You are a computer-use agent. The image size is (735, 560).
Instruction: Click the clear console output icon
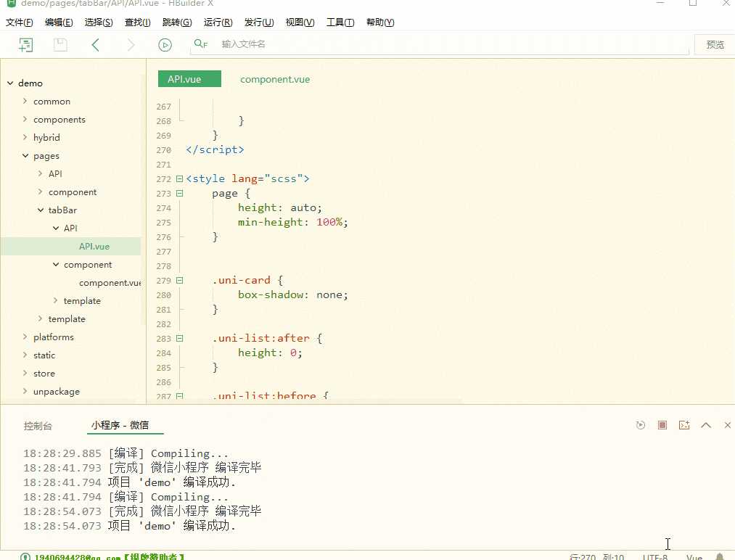click(684, 425)
